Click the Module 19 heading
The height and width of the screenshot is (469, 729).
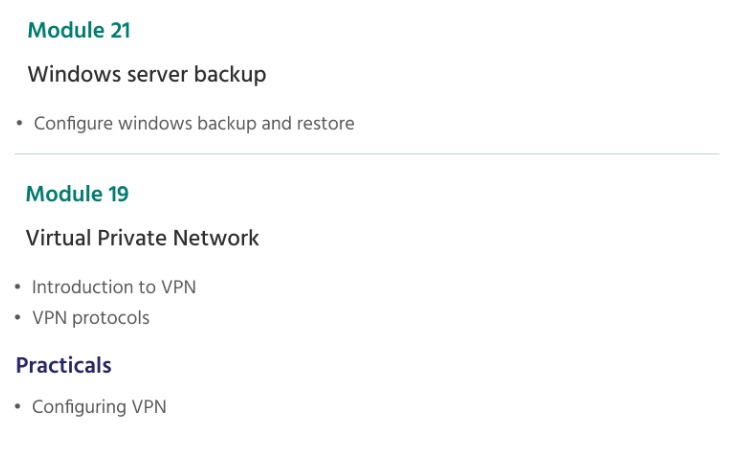(77, 194)
